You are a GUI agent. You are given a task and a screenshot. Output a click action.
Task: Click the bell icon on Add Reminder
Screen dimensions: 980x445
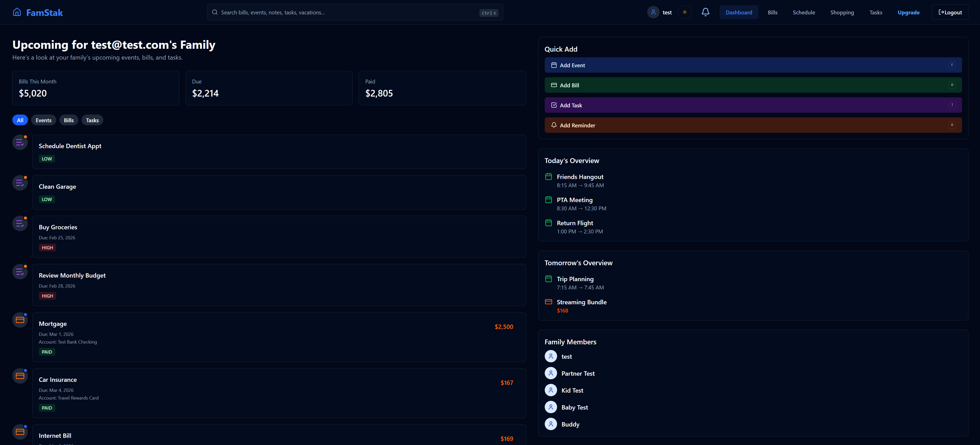[x=554, y=125]
